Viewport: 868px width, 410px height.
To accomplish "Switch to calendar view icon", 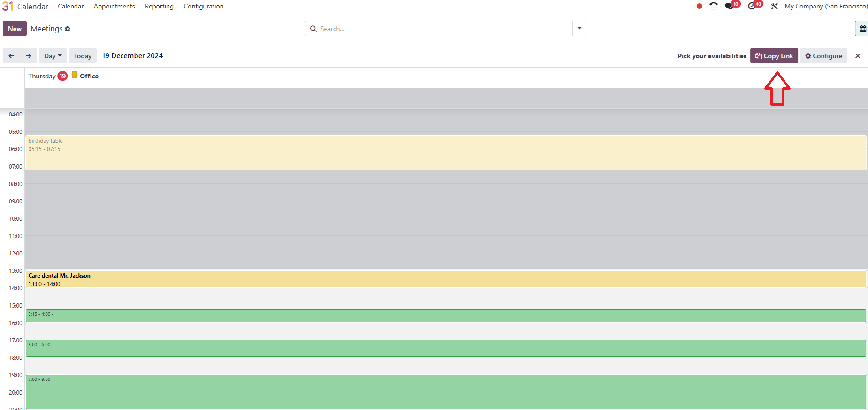I will point(862,29).
